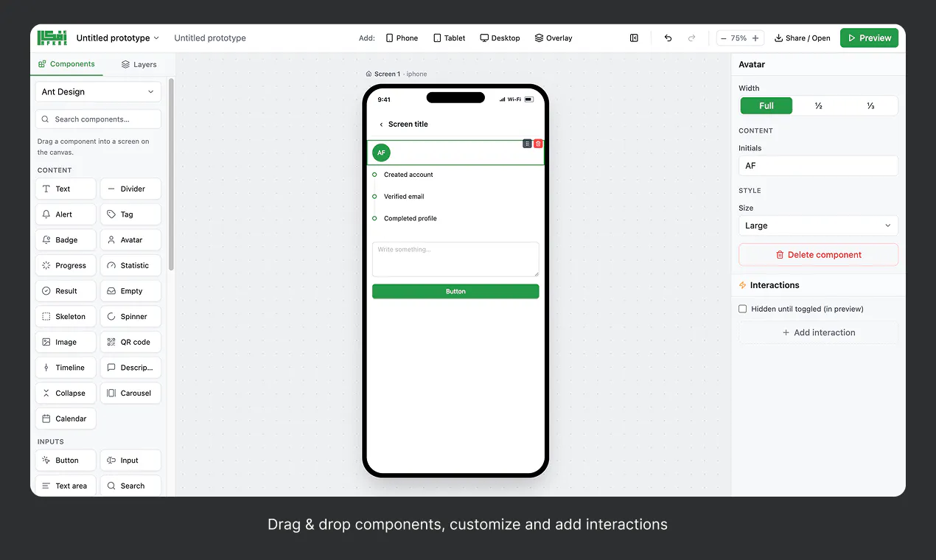This screenshot has height=560, width=936.
Task: Add the Spinner component
Action: (130, 317)
